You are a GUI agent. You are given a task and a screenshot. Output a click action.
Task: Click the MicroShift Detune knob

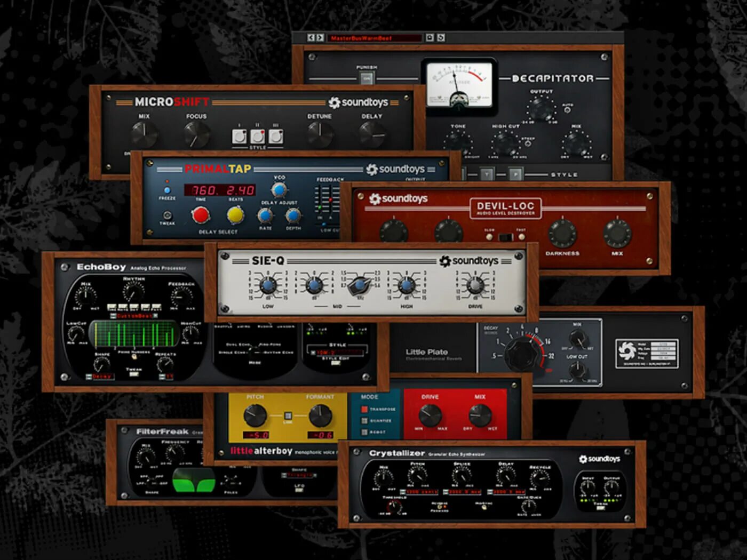[x=320, y=134]
